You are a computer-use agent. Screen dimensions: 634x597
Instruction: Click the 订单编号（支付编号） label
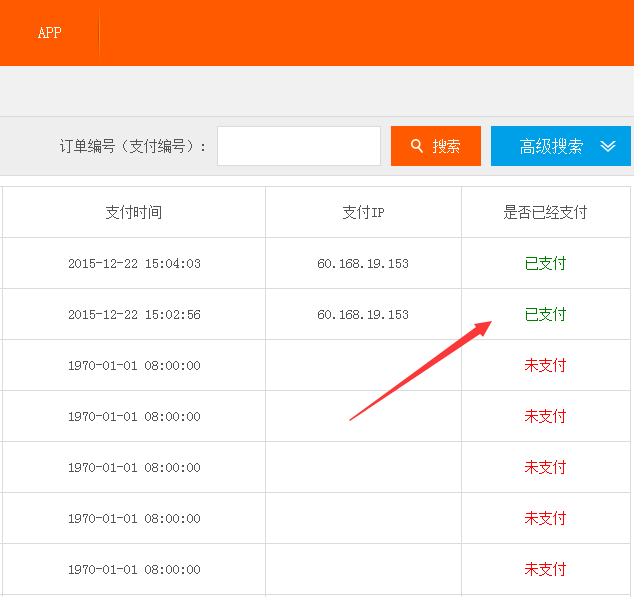tap(133, 146)
